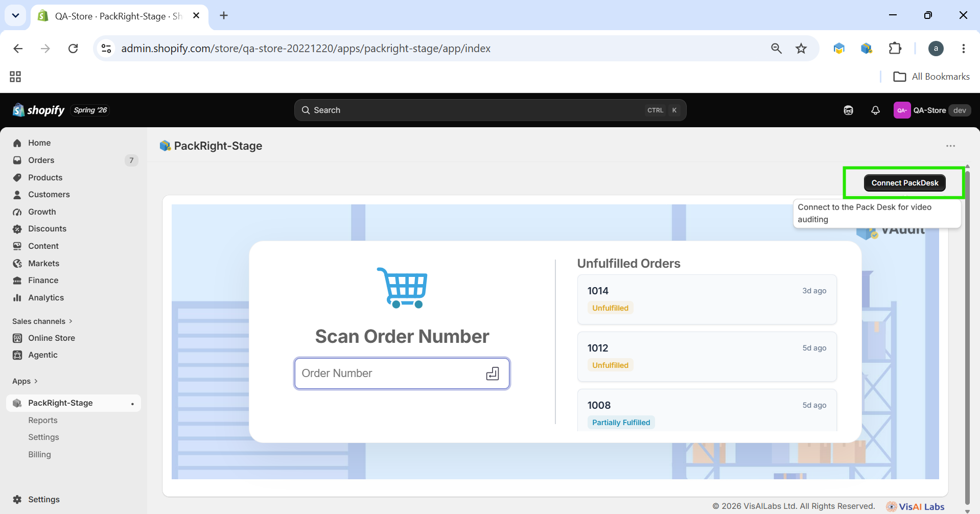Click the Shopify Search bar

[x=490, y=110]
